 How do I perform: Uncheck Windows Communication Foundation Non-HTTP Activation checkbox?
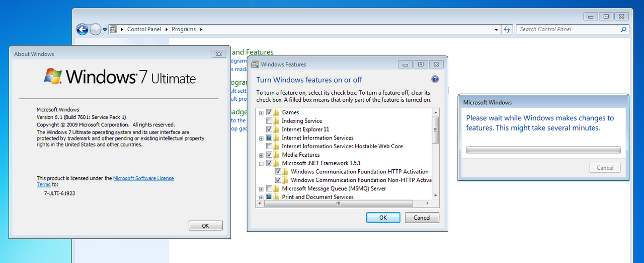point(278,180)
